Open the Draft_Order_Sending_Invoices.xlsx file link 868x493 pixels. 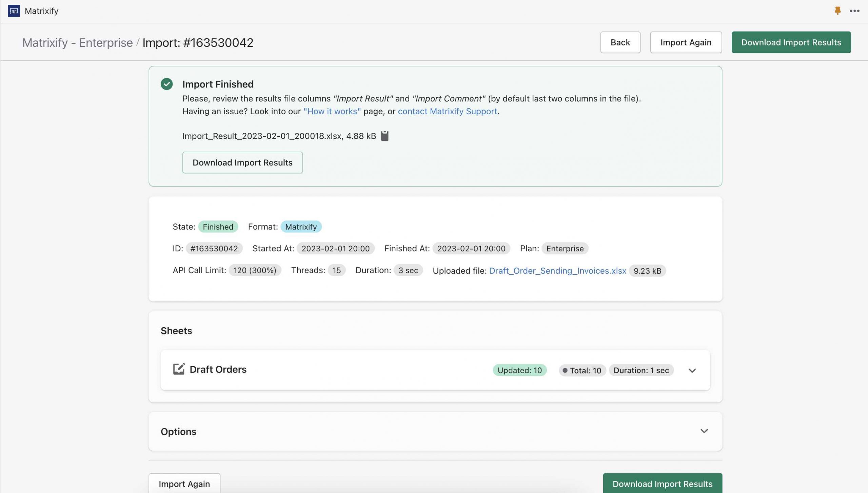click(557, 271)
